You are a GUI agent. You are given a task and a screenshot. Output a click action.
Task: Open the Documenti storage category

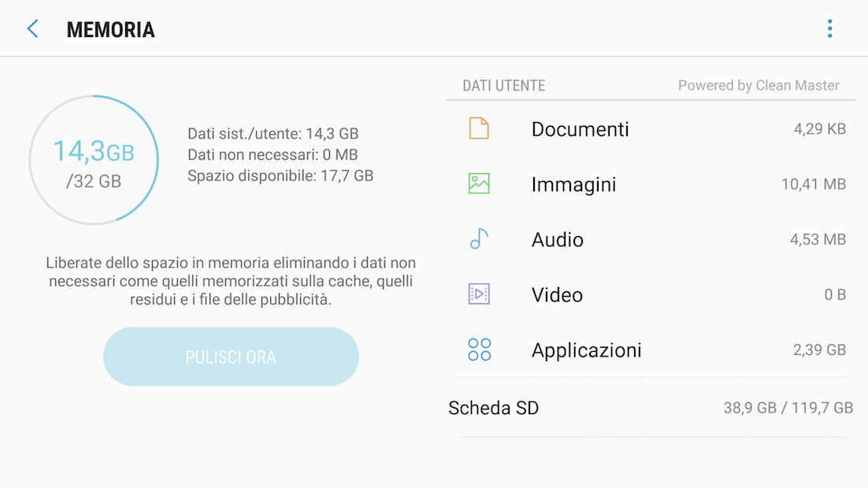pos(581,129)
